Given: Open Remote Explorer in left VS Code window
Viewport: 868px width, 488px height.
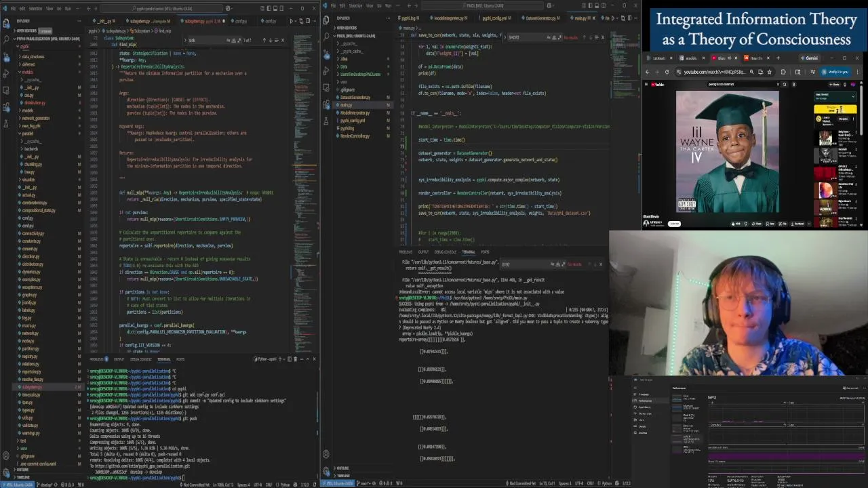Looking at the screenshot, I should point(6,90).
